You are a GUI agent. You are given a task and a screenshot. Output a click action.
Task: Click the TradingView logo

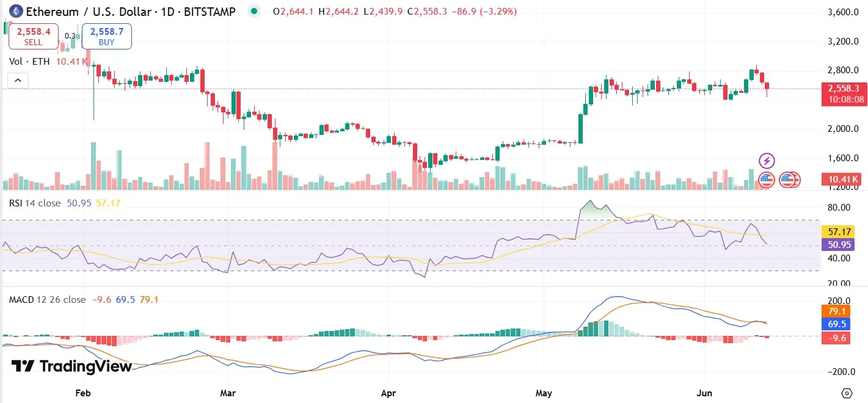tap(69, 367)
